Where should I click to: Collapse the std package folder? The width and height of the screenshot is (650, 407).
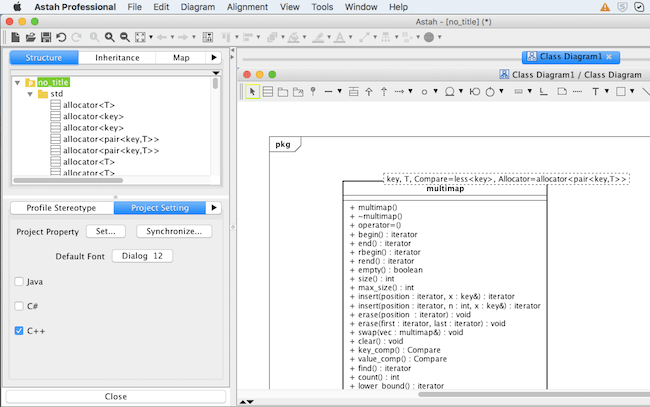(x=30, y=94)
